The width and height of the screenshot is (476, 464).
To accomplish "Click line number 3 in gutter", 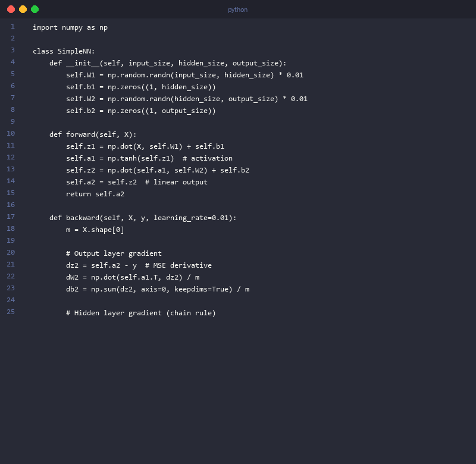I will tap(12, 50).
